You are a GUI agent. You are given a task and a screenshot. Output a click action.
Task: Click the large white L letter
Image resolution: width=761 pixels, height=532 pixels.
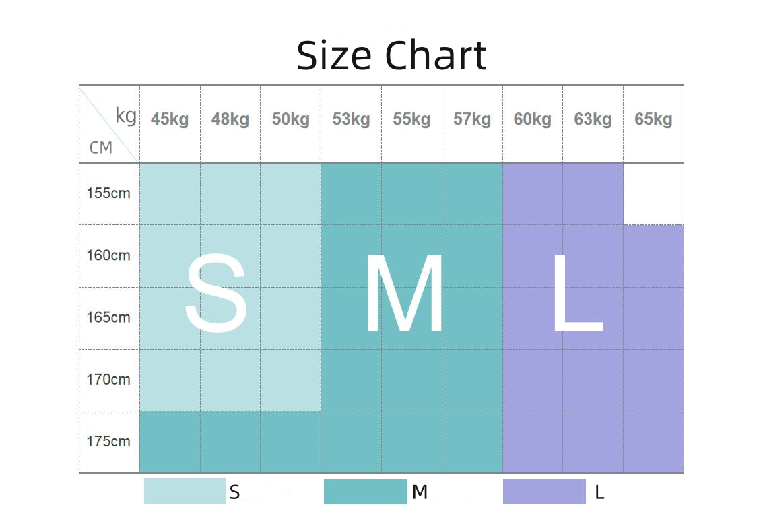point(576,295)
